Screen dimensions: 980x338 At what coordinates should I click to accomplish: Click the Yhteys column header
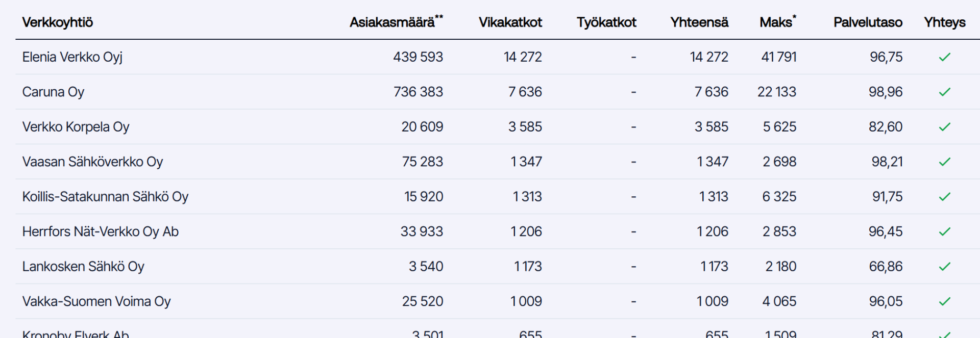(x=945, y=22)
